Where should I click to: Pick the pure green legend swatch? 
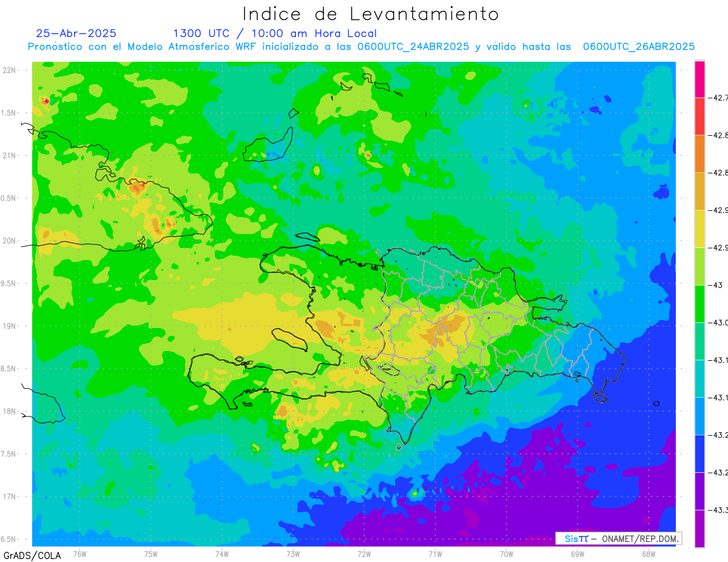(699, 304)
